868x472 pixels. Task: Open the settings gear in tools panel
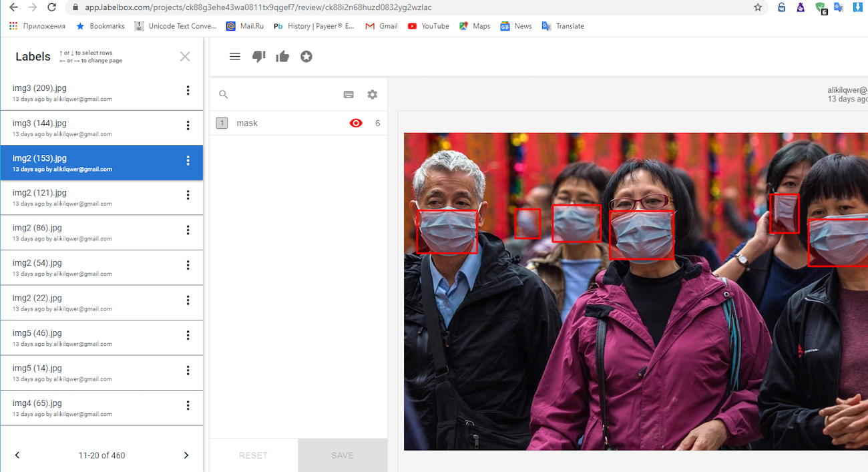(x=373, y=95)
